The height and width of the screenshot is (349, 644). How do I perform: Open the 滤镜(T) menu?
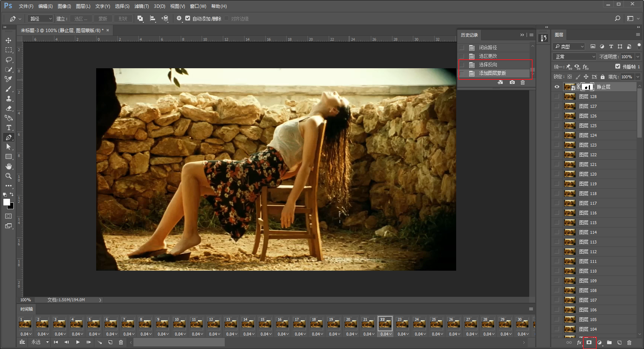click(141, 6)
